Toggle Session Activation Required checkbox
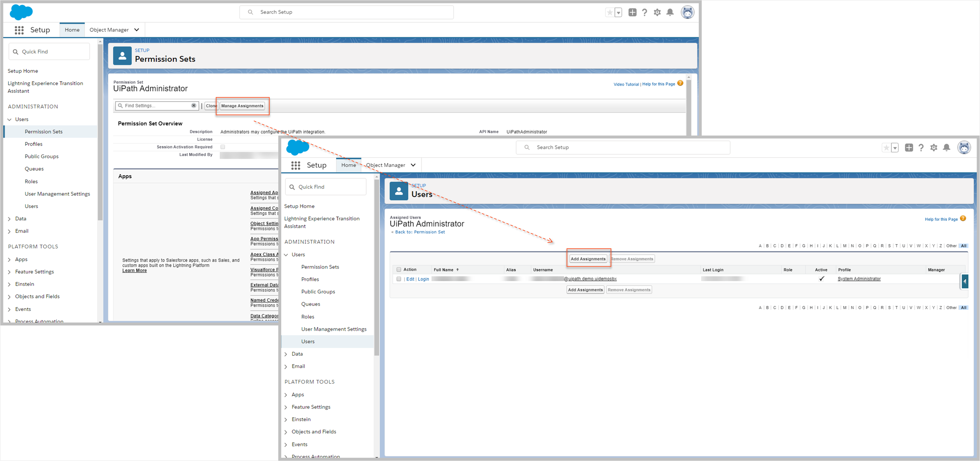The height and width of the screenshot is (461, 980). pyautogui.click(x=223, y=147)
